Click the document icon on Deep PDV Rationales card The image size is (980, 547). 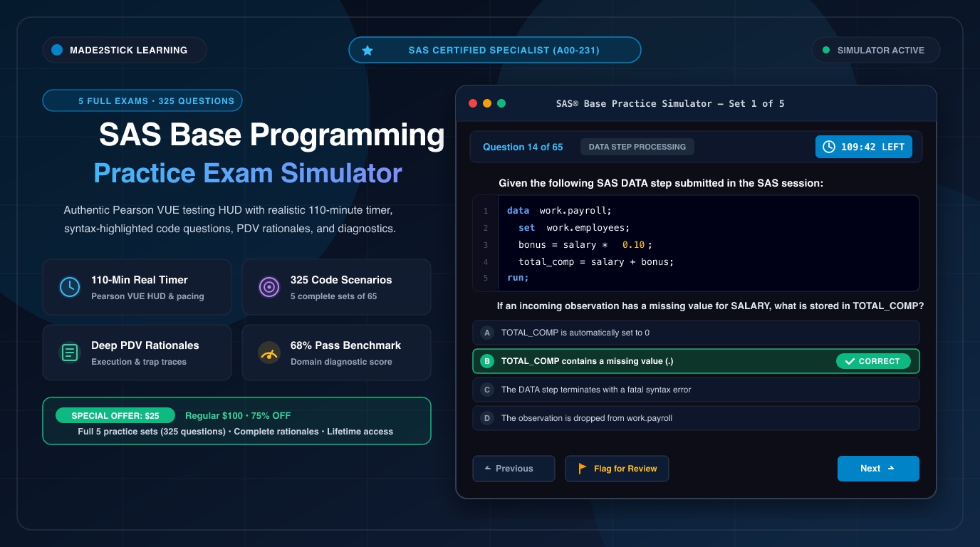69,353
